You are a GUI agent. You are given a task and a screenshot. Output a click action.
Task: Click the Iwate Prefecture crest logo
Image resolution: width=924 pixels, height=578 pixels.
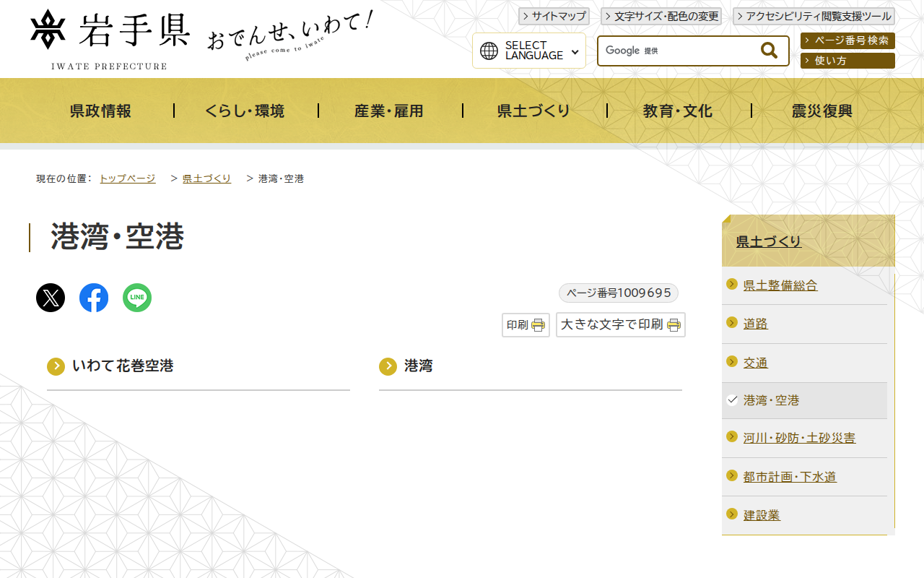pos(48,30)
